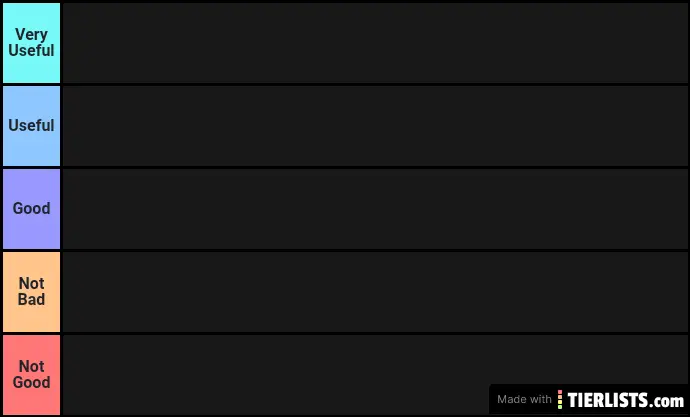Image resolution: width=690 pixels, height=417 pixels.
Task: Pick the cyan tier color cell
Action: tap(31, 43)
